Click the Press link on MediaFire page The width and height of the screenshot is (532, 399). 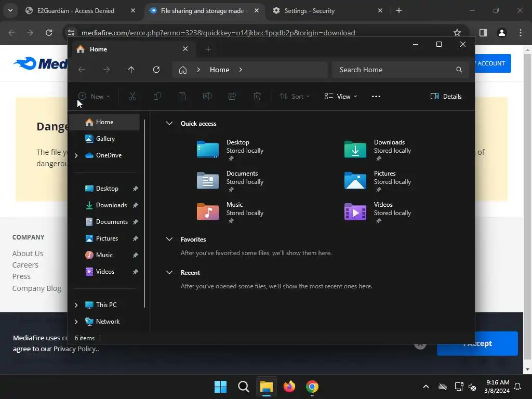(x=21, y=276)
